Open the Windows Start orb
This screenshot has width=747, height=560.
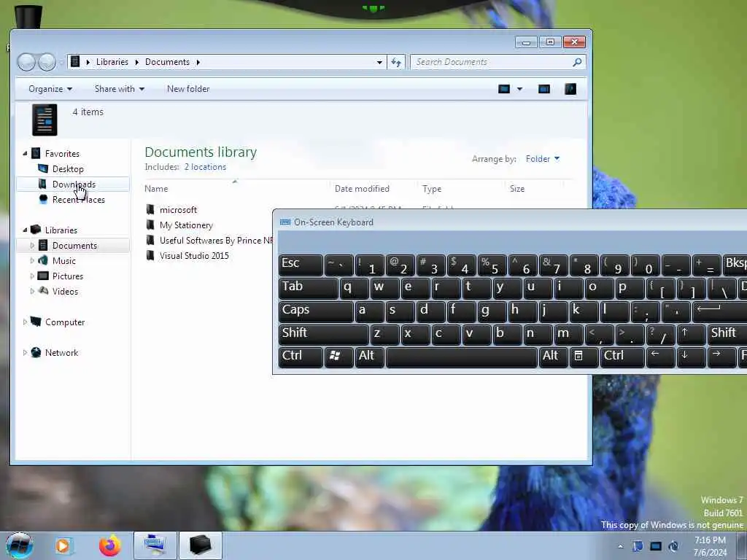(20, 545)
